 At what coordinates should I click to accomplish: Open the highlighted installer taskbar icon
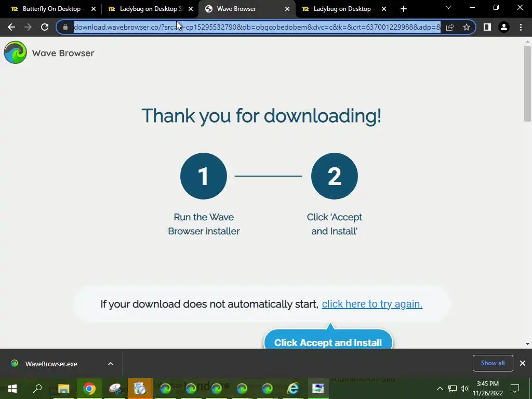point(140,389)
